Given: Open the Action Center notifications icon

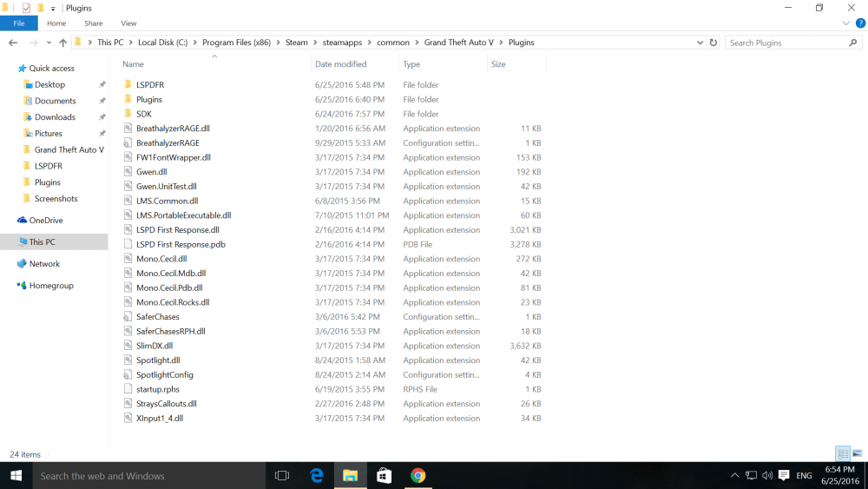Looking at the screenshot, I should tap(783, 475).
